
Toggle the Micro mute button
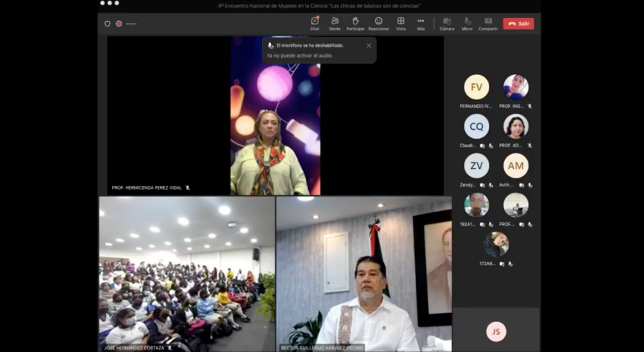pyautogui.click(x=467, y=23)
